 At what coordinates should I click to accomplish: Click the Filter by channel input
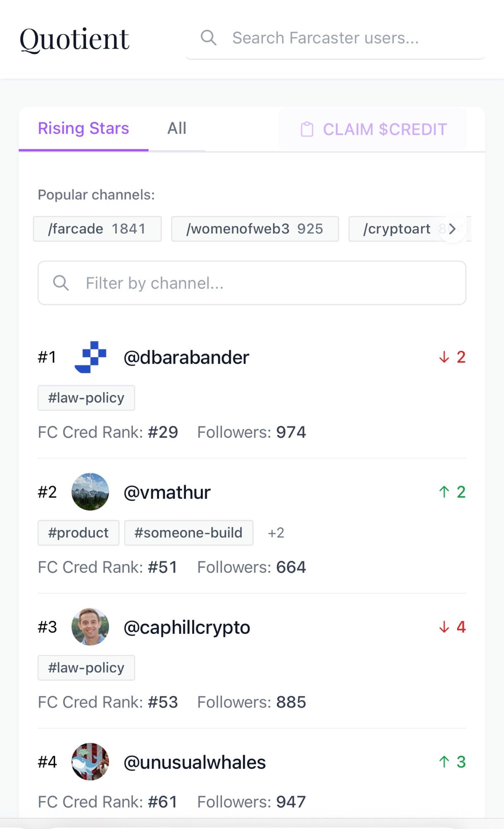pos(252,283)
